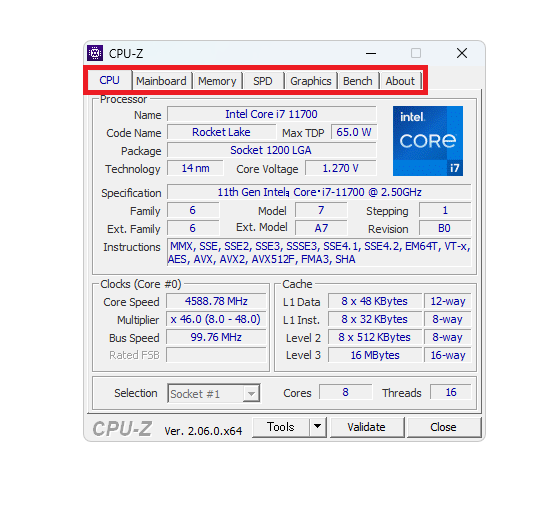The width and height of the screenshot is (553, 517).
Task: Click the Max TDP value 65.0 W
Action: pos(354,132)
